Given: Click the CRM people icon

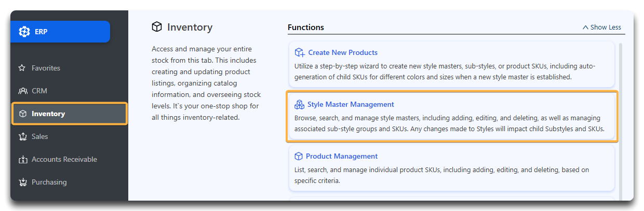Looking at the screenshot, I should [22, 91].
